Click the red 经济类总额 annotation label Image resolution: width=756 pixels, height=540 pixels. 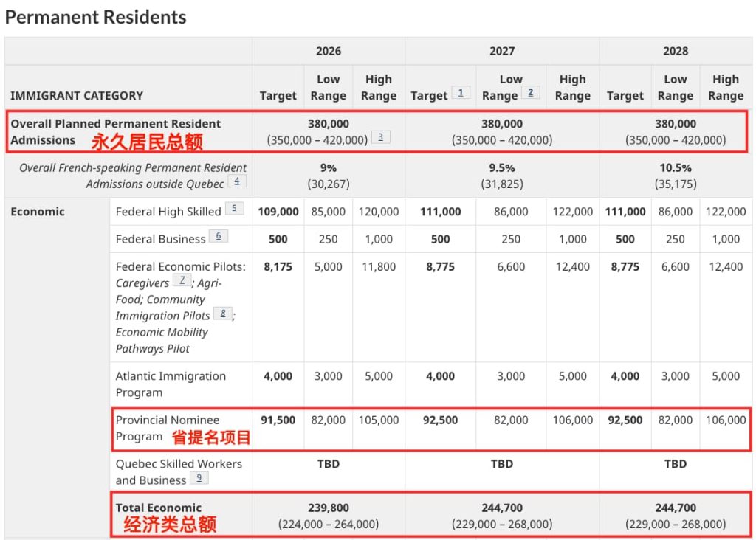pyautogui.click(x=169, y=525)
